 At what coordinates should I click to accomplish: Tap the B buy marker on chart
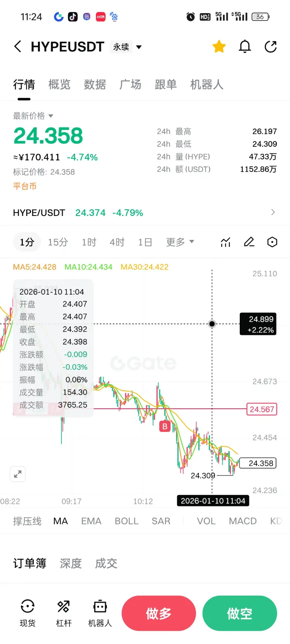tap(165, 426)
